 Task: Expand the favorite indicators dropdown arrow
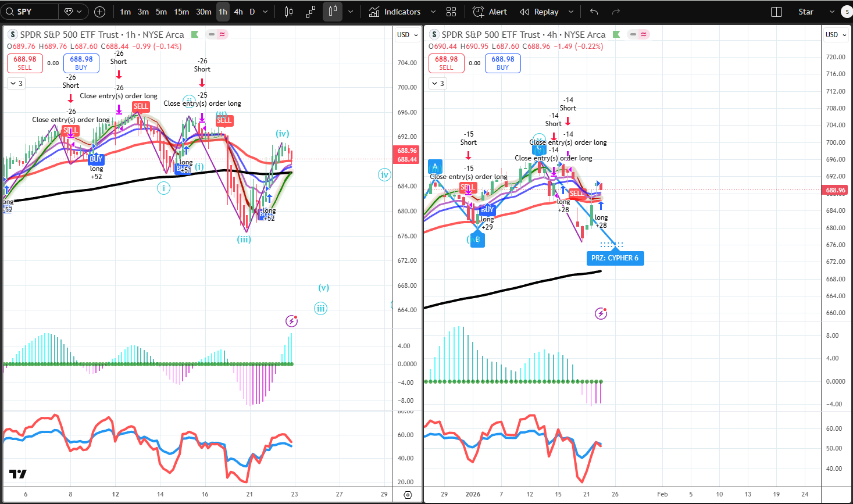[433, 12]
